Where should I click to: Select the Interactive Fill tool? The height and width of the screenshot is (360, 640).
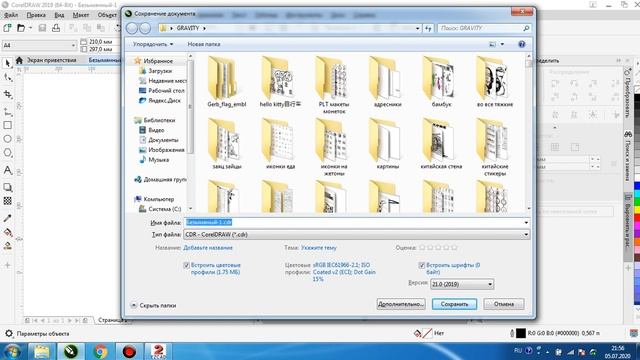[7, 232]
